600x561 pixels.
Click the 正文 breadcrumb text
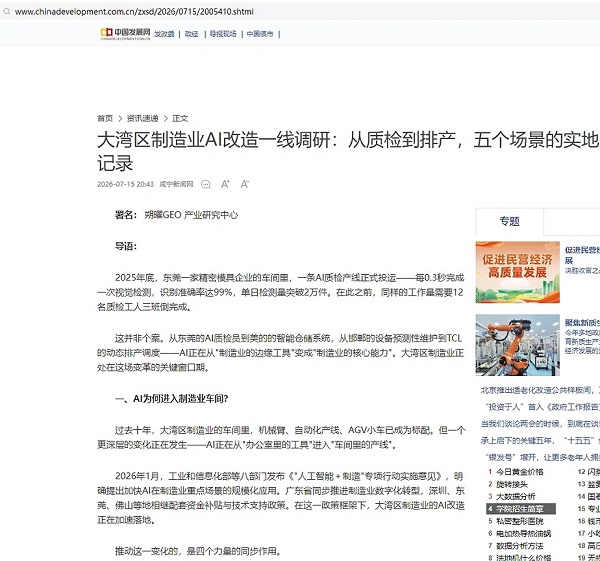[x=180, y=118]
